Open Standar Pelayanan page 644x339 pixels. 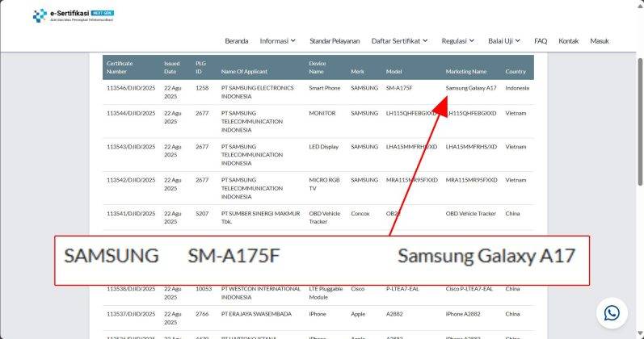tap(335, 41)
